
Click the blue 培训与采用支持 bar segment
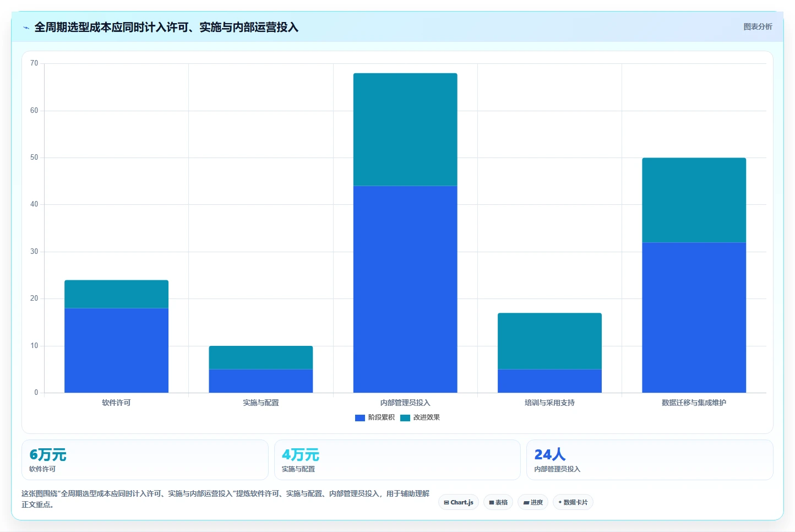[549, 381]
